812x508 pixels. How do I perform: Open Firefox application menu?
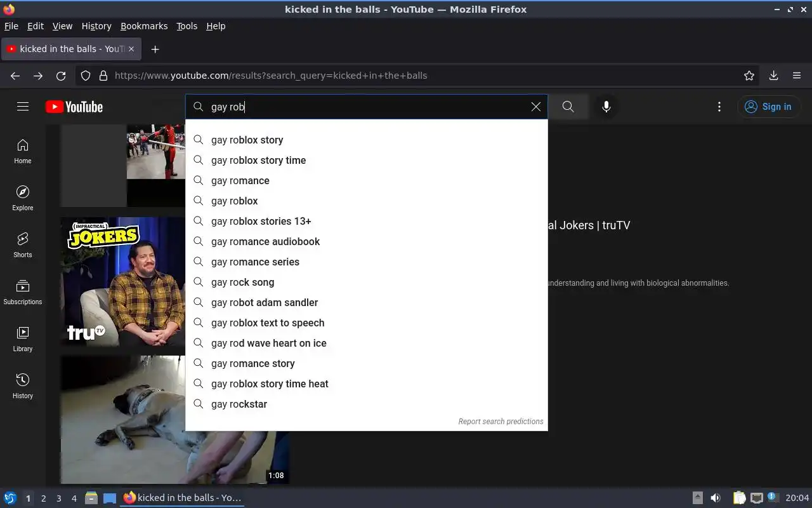click(x=797, y=76)
